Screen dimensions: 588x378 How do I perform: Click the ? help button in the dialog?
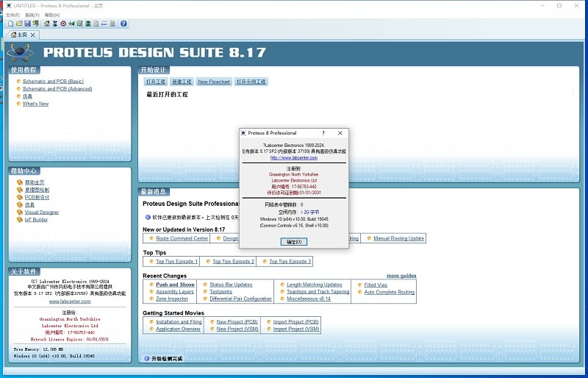[323, 133]
